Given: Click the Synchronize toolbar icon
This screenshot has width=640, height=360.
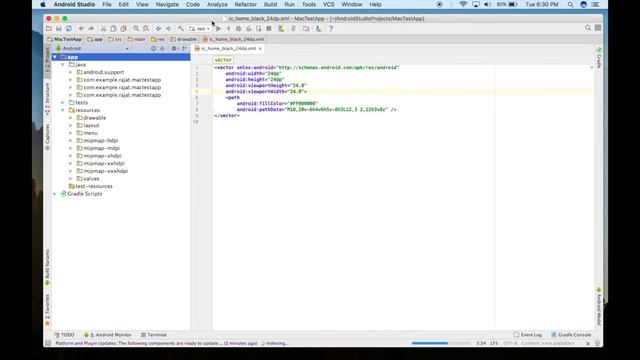Looking at the screenshot, I should coord(69,29).
